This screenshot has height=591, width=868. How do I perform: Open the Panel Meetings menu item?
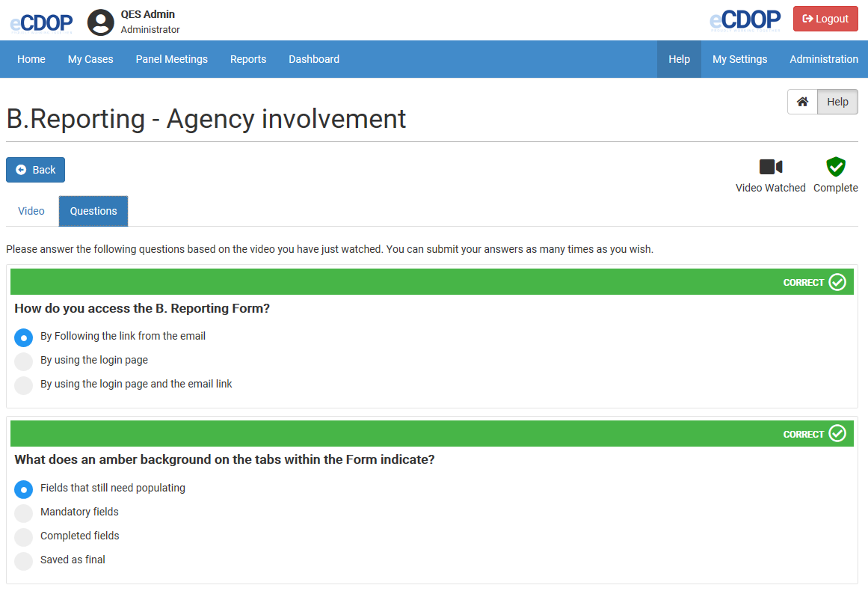172,59
